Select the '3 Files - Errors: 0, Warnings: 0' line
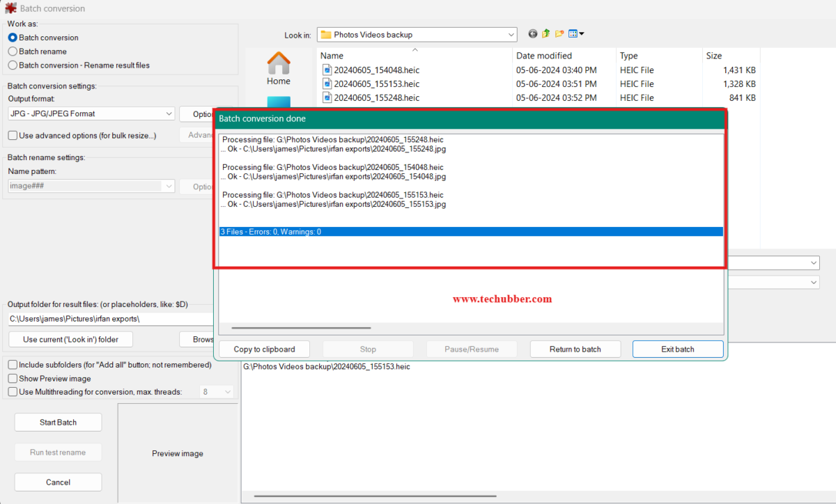The image size is (836, 504). click(x=471, y=231)
